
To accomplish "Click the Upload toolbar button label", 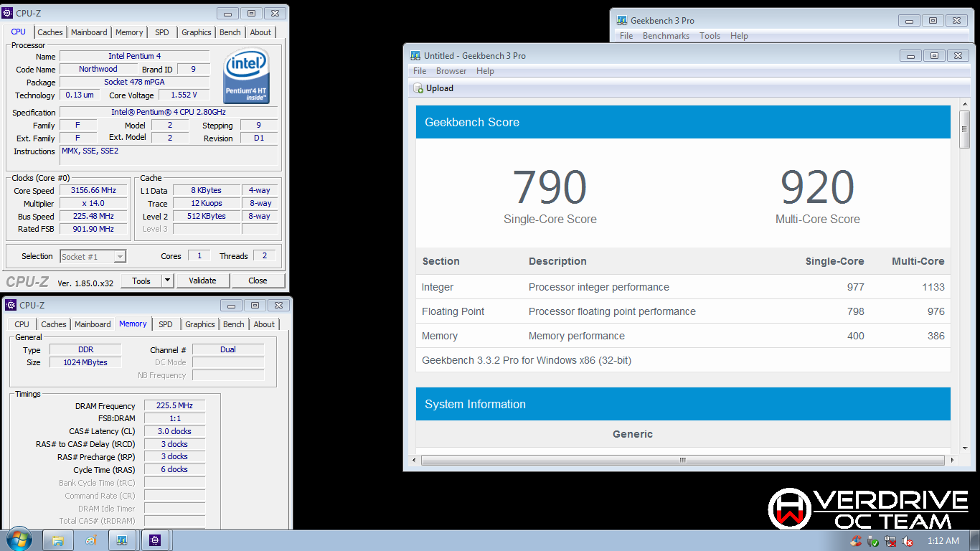I will 440,88.
